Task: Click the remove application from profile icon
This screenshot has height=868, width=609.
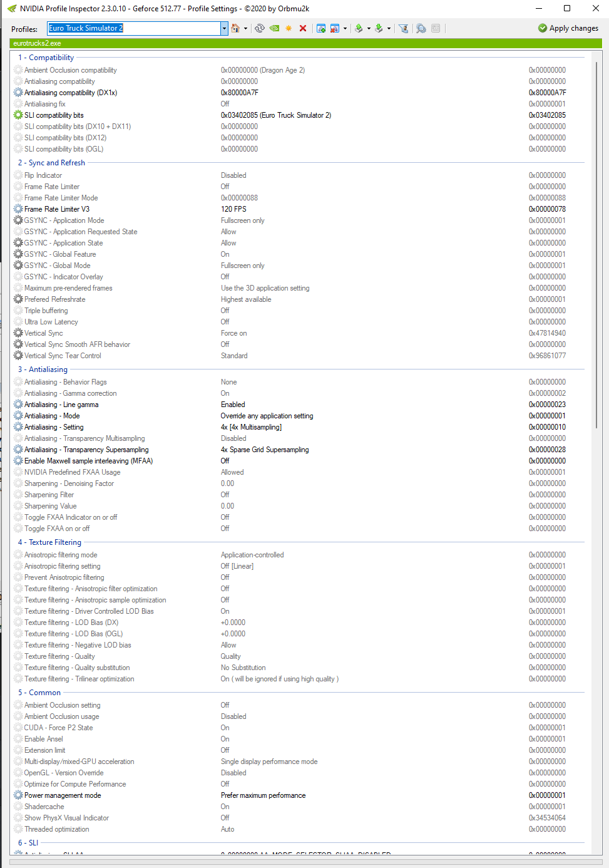Action: 335,28
